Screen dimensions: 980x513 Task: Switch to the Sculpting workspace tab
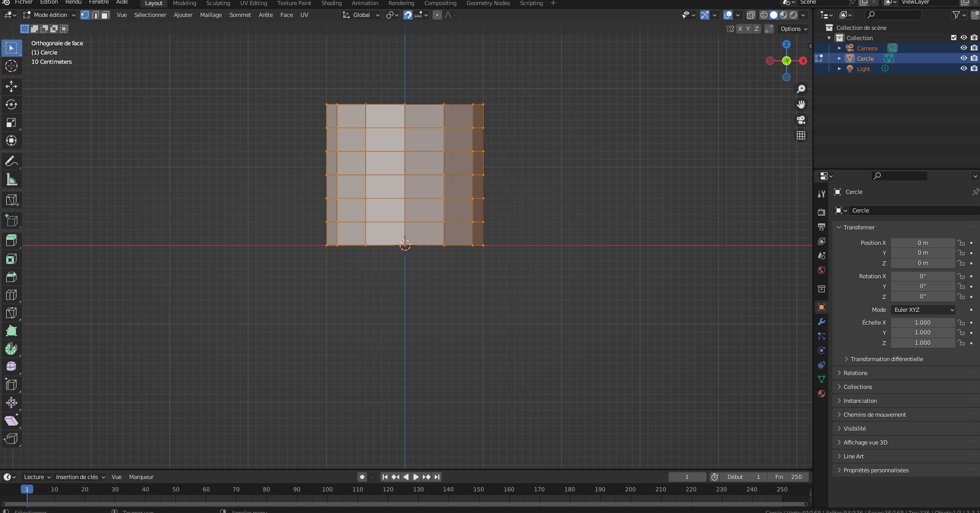point(218,3)
